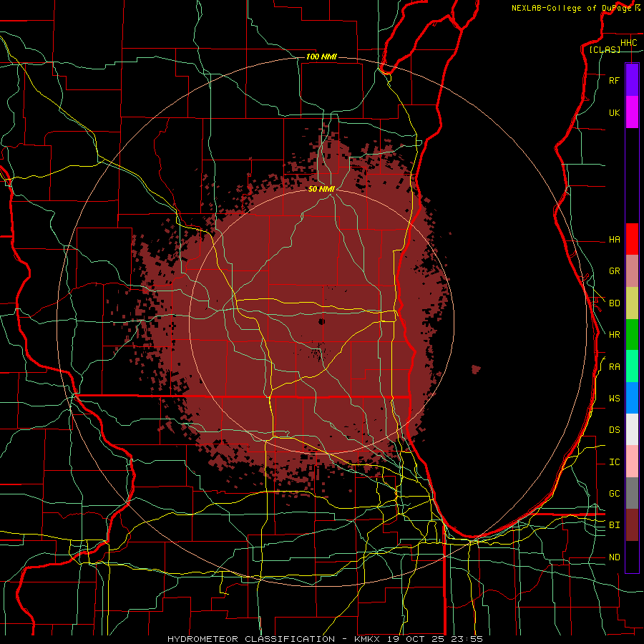Select the GR pink legend swatch
This screenshot has width=644, height=644.
click(632, 270)
